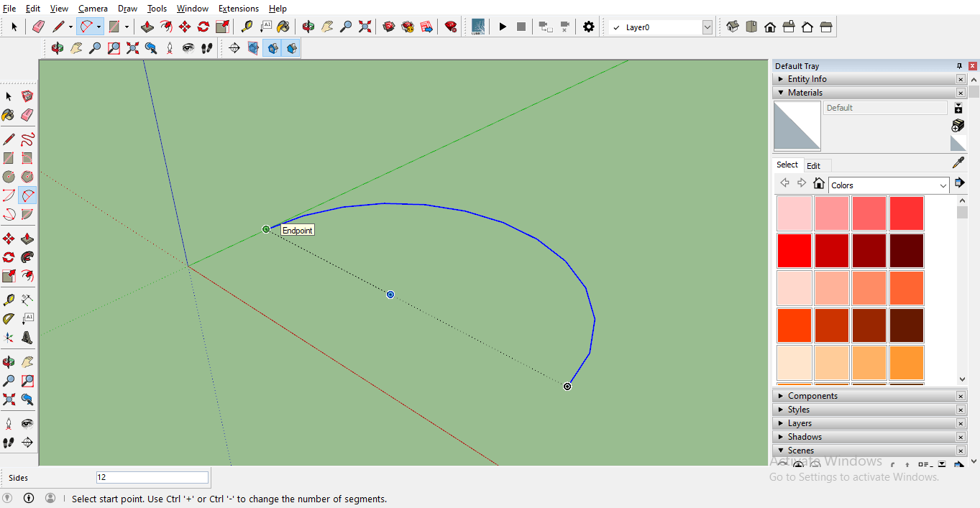This screenshot has height=508, width=980.
Task: Open the Colors material library dropdown
Action: point(943,185)
